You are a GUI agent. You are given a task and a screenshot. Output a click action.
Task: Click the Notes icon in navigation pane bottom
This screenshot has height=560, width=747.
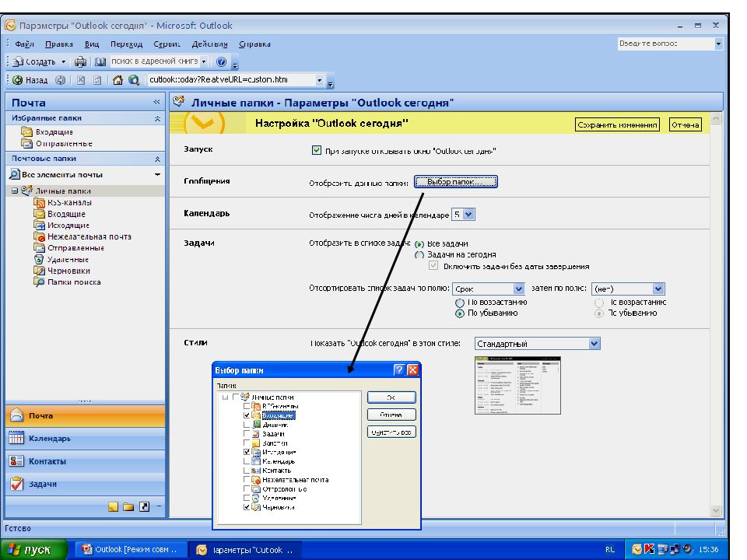pyautogui.click(x=113, y=506)
